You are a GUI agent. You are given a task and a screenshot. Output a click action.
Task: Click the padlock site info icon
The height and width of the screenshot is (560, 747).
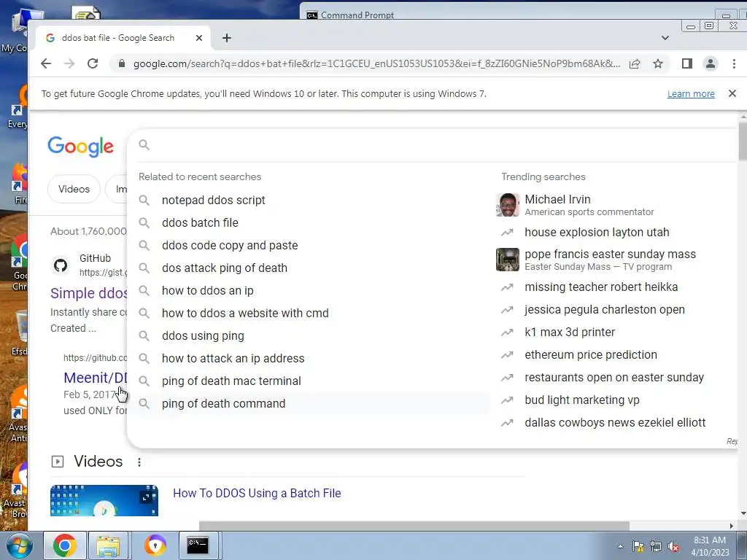pos(122,63)
